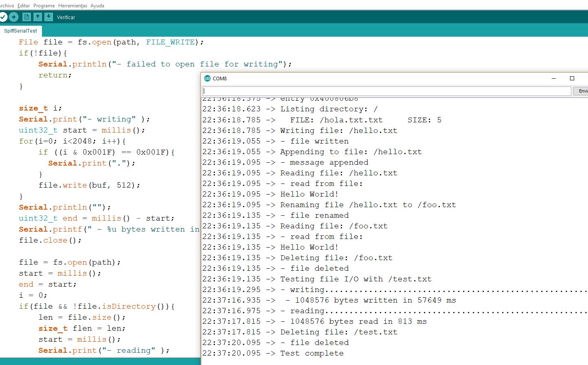
Task: Click the 'Listing directory: /' output line
Action: click(329, 109)
